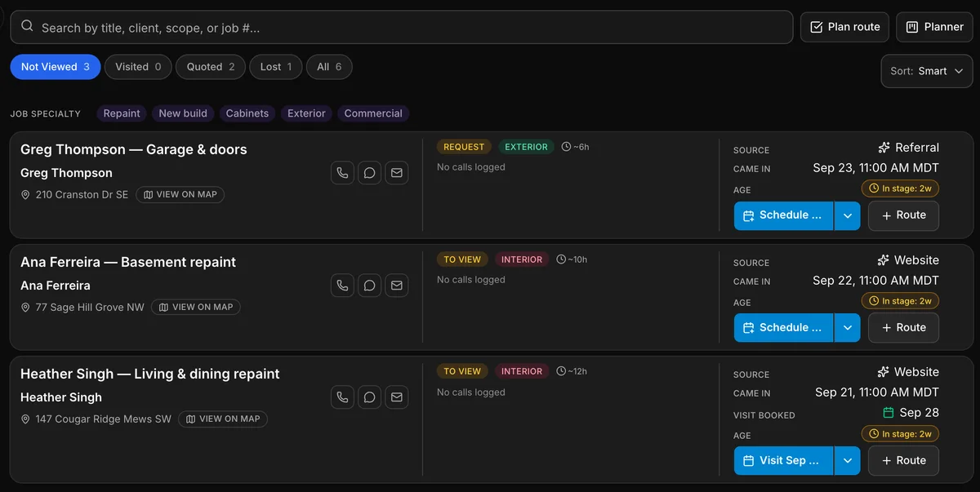Image resolution: width=980 pixels, height=492 pixels.
Task: Schedule a visit for Greg Thompson
Action: tap(783, 215)
